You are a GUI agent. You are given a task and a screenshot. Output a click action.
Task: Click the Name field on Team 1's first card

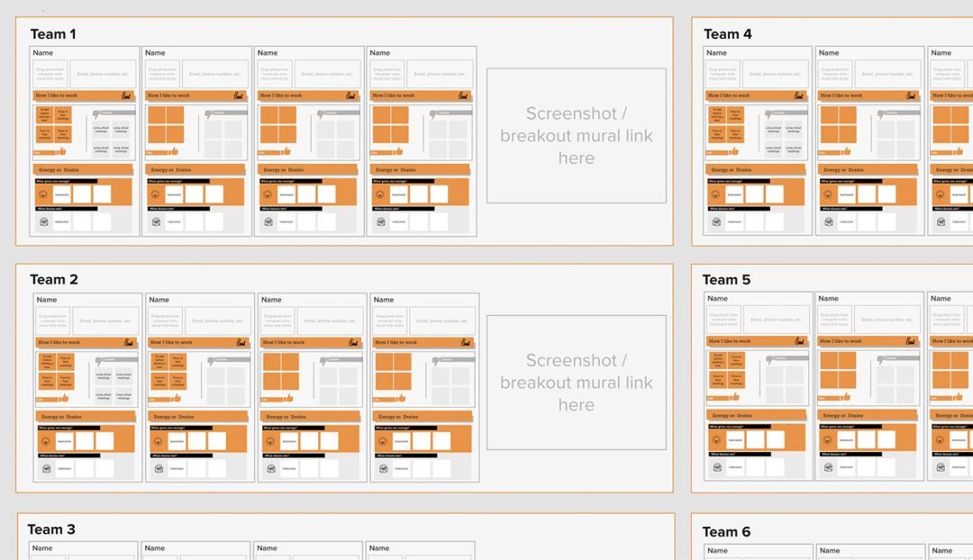tap(44, 52)
